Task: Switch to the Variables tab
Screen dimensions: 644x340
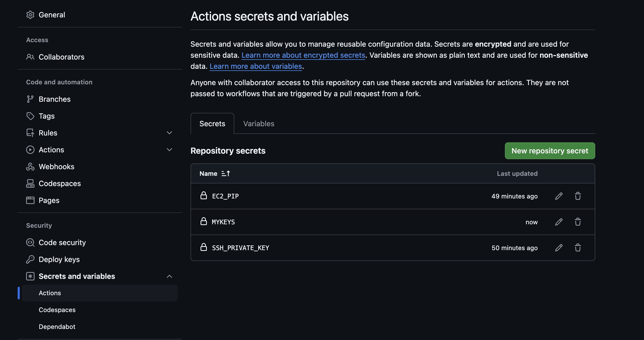Action: click(258, 123)
